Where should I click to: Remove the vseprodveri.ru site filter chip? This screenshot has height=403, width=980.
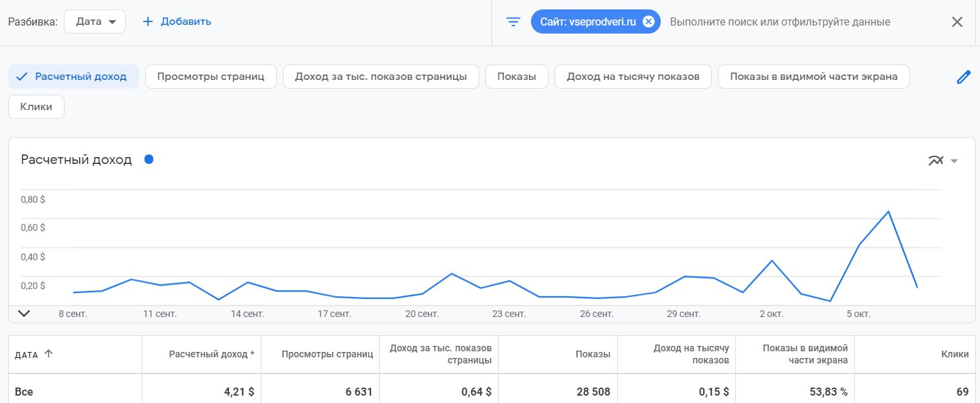[x=648, y=21]
